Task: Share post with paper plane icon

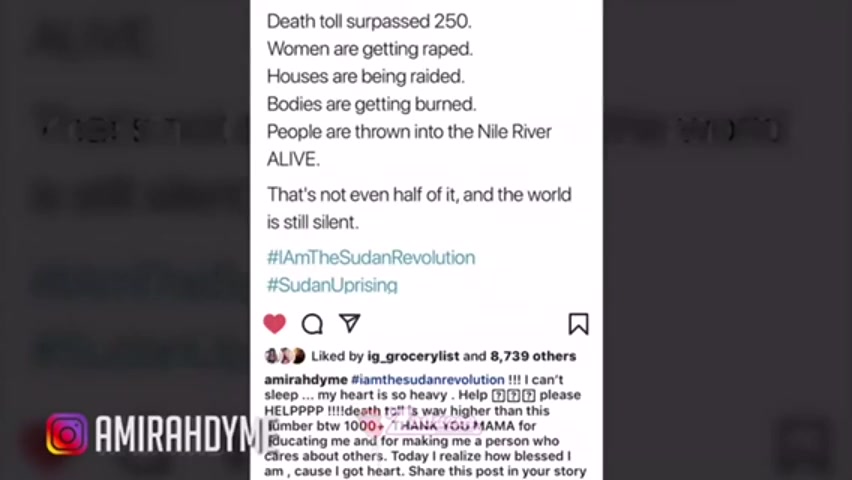Action: [x=349, y=323]
